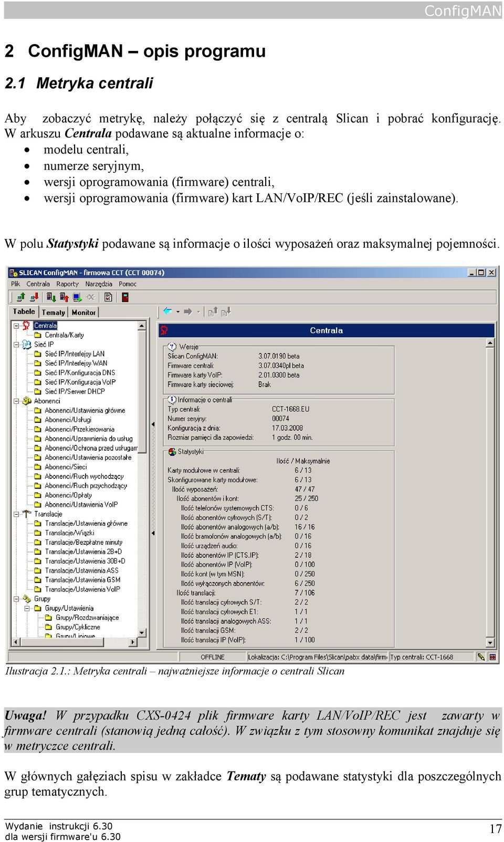
Task: Click right arrow of tree horizontal scrollbar
Action: coord(133,642)
